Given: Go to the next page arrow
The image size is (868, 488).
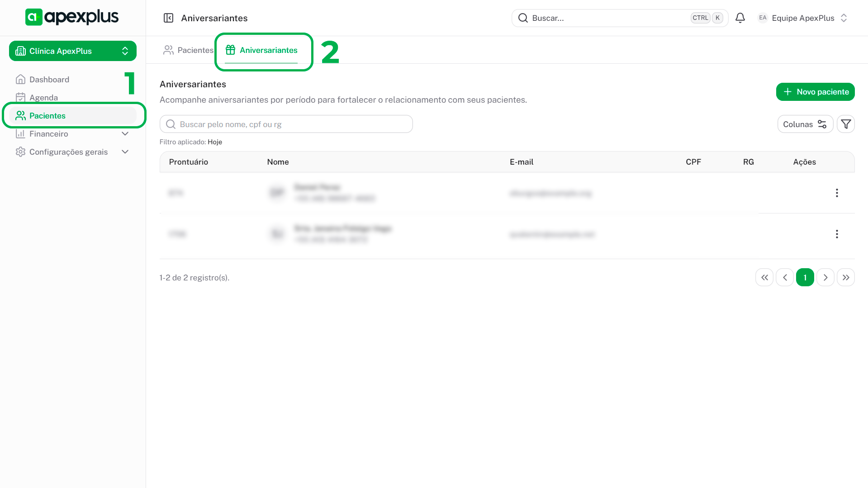Looking at the screenshot, I should (x=825, y=278).
